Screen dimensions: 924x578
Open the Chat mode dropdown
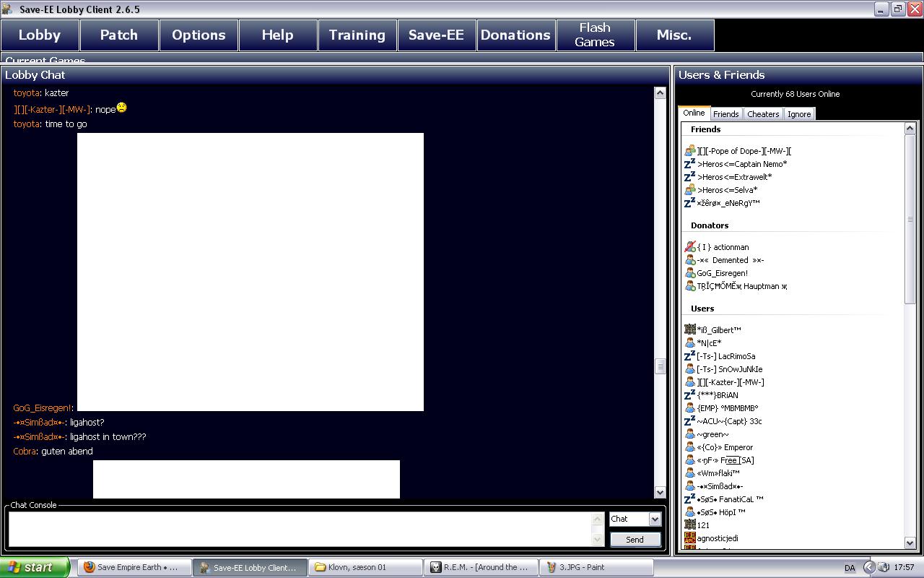654,519
